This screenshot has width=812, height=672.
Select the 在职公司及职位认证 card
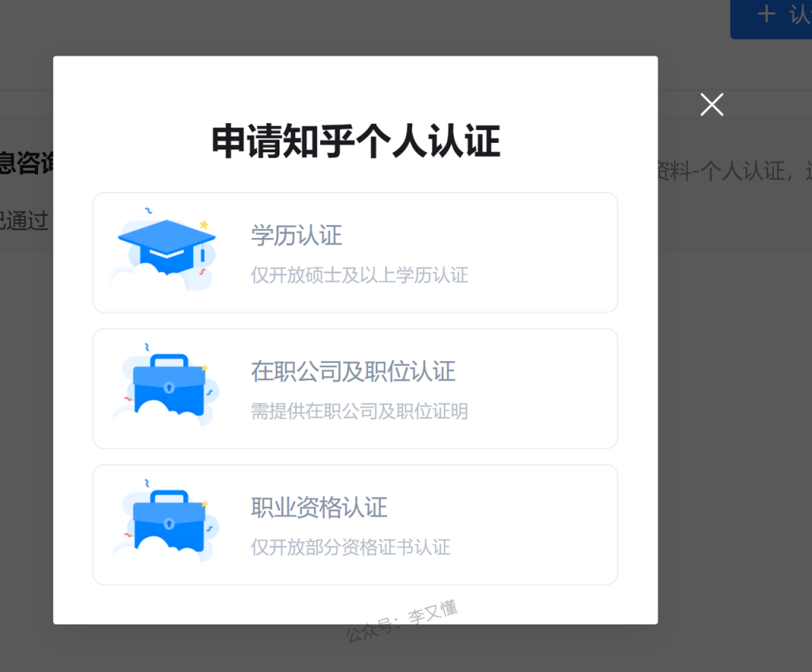pyautogui.click(x=355, y=389)
